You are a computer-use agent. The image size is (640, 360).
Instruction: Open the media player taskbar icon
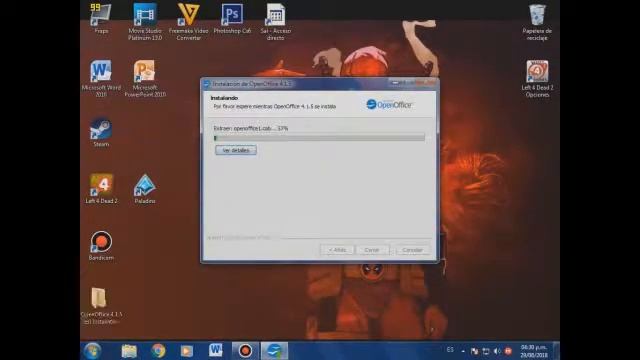[x=187, y=351]
